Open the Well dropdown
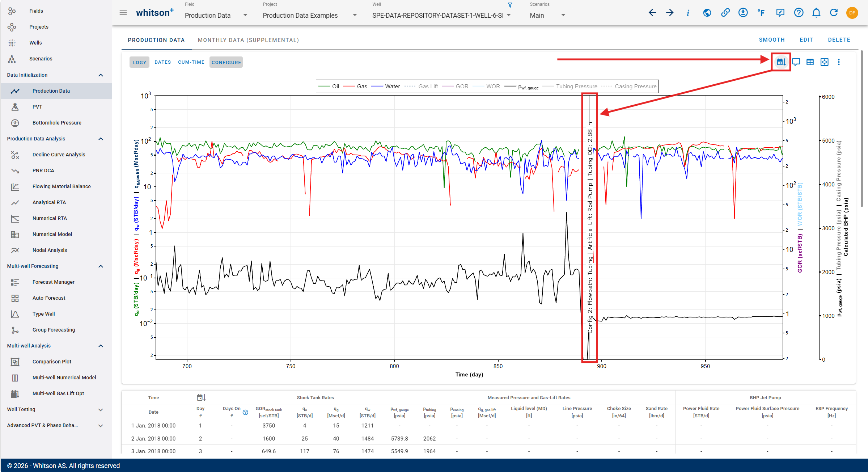 tap(441, 15)
